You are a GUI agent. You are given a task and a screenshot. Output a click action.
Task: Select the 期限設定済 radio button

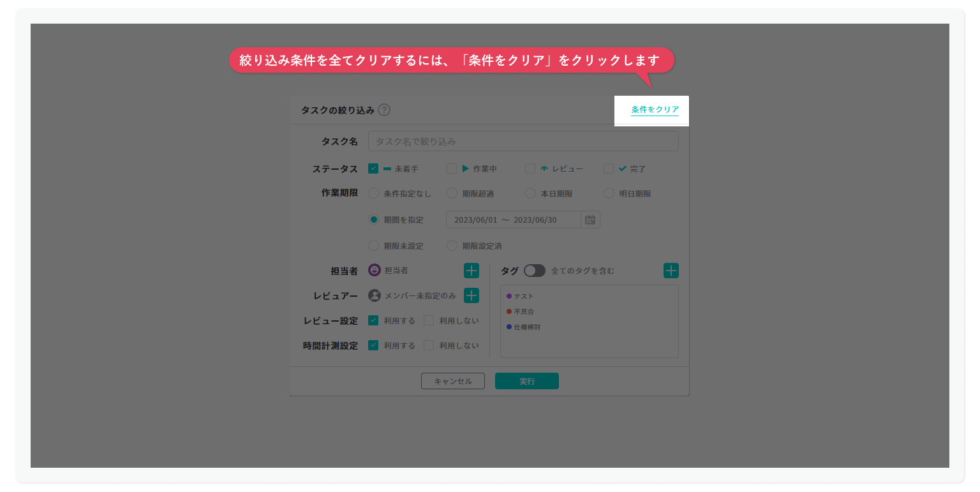(452, 245)
